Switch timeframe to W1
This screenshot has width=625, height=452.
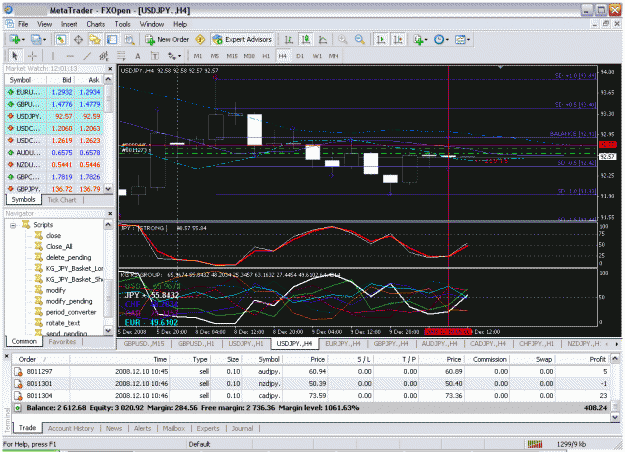[317, 56]
